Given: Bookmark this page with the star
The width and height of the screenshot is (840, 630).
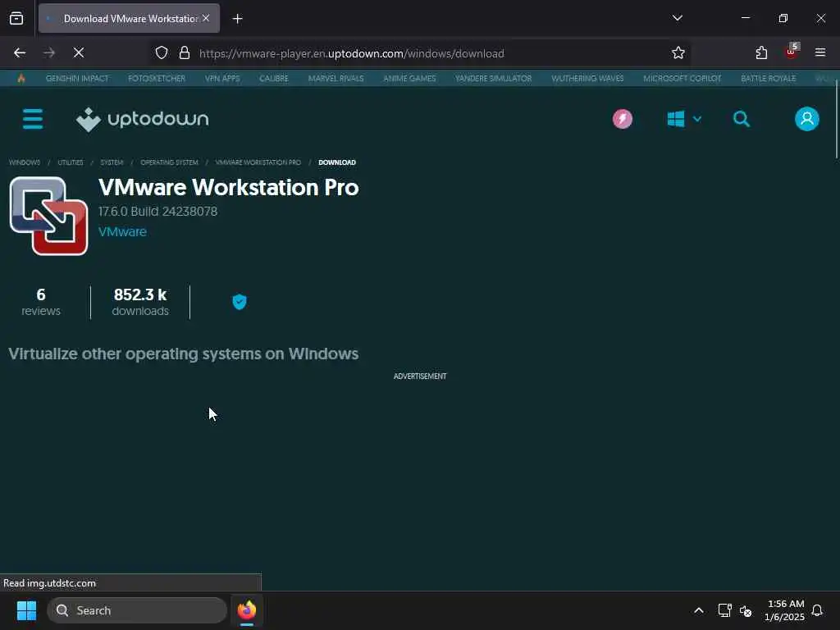Looking at the screenshot, I should click(678, 53).
